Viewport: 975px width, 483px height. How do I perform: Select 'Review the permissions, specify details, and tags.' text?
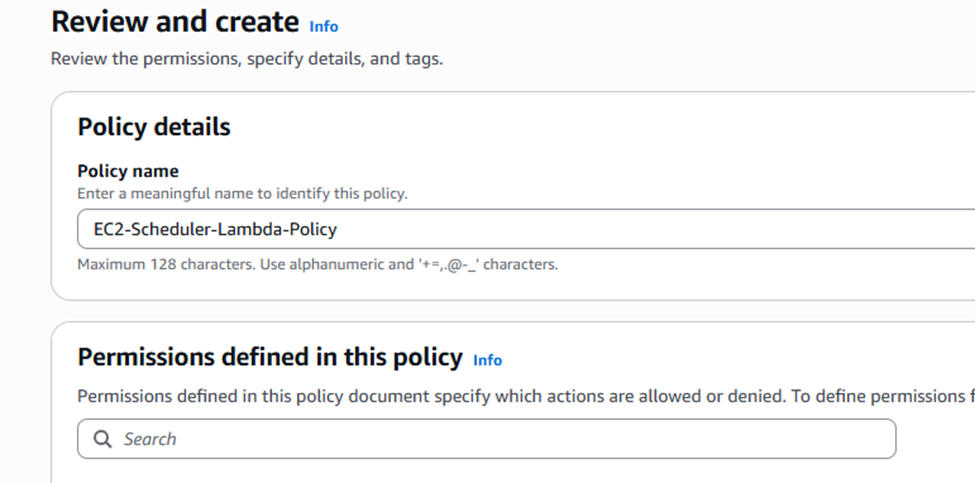click(247, 59)
